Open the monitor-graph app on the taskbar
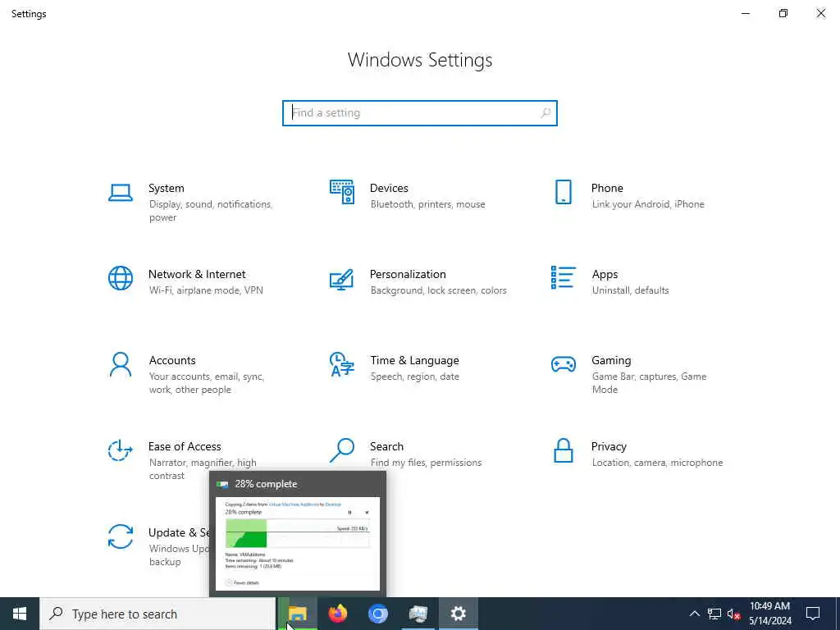 418,614
